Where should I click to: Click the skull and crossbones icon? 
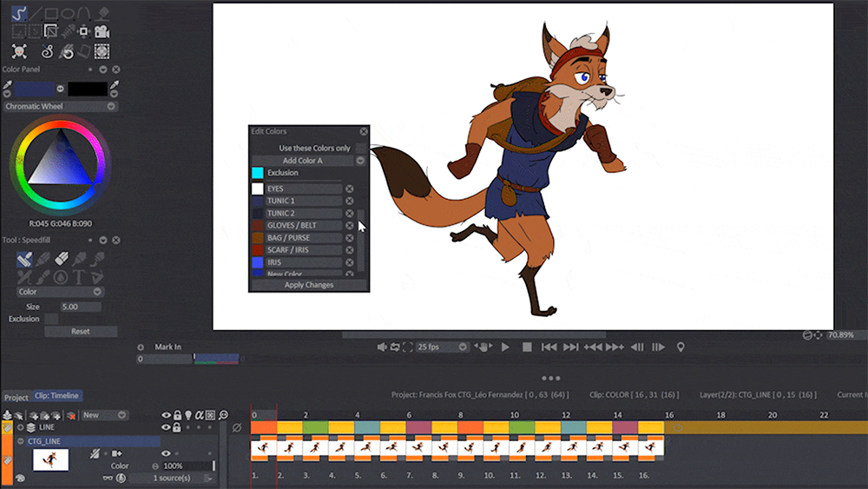(19, 51)
